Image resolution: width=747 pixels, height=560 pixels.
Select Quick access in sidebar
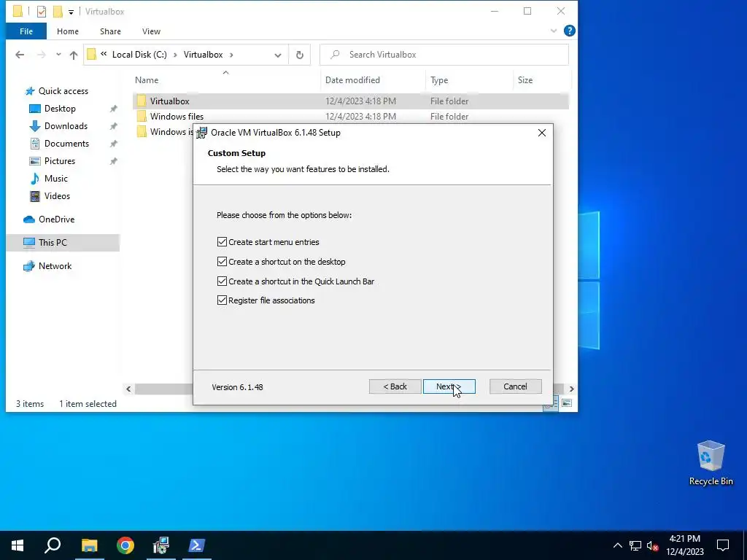click(x=63, y=91)
